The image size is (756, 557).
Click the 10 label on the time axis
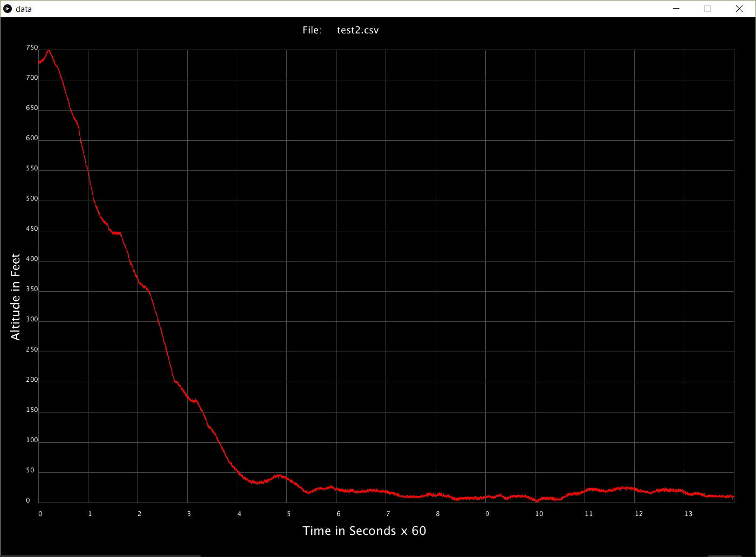(539, 514)
